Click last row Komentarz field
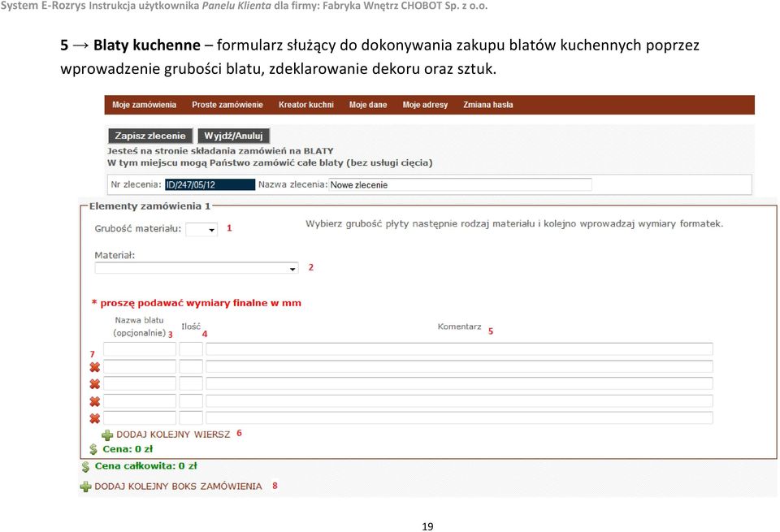Screen dimensions: 780x532 (459, 417)
